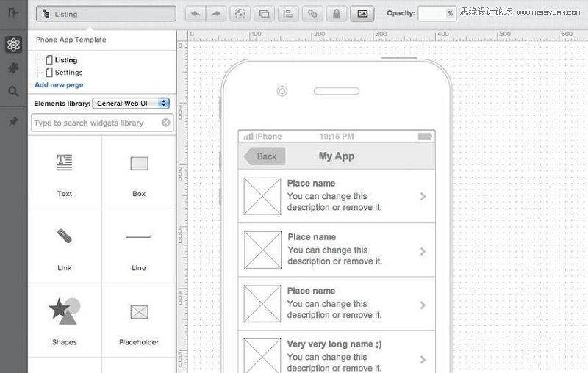The width and height of the screenshot is (588, 373).
Task: Select the first Place name heading
Action: pos(311,183)
